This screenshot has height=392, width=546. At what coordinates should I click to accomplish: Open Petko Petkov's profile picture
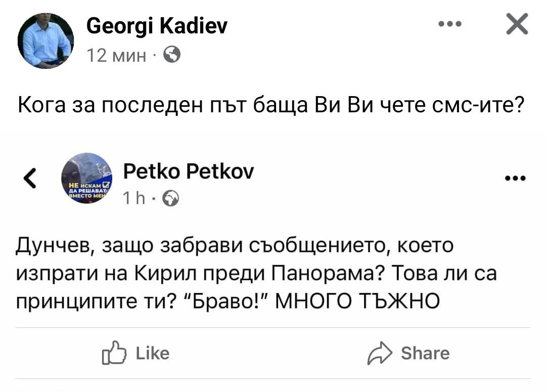pos(87,179)
